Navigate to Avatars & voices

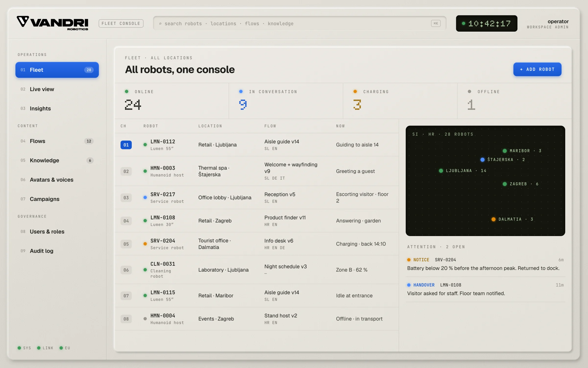click(57, 180)
